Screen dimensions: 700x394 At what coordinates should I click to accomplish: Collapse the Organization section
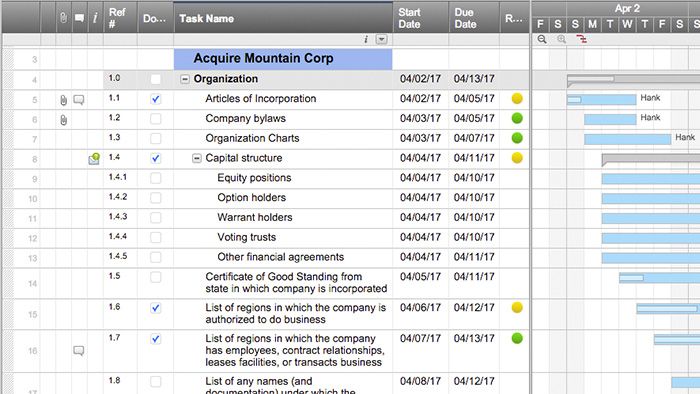[x=185, y=79]
